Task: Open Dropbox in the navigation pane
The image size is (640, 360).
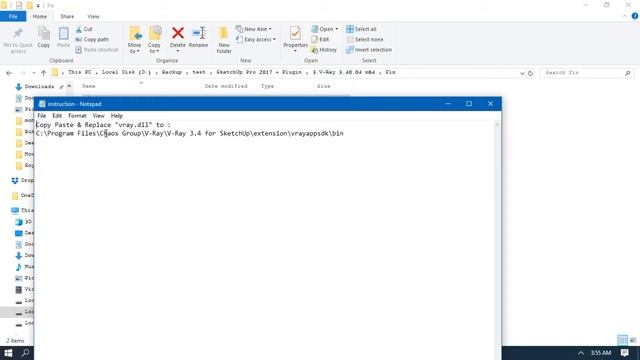Action: point(22,180)
